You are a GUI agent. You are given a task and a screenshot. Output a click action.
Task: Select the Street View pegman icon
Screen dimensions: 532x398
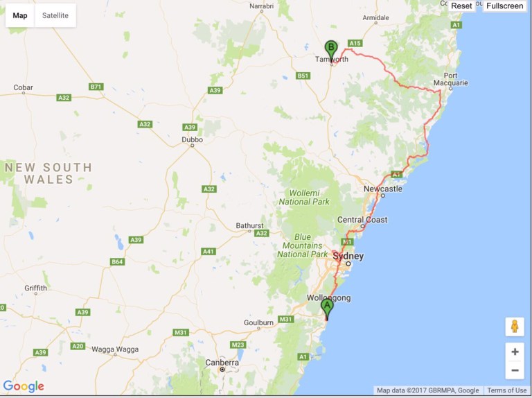click(x=515, y=327)
